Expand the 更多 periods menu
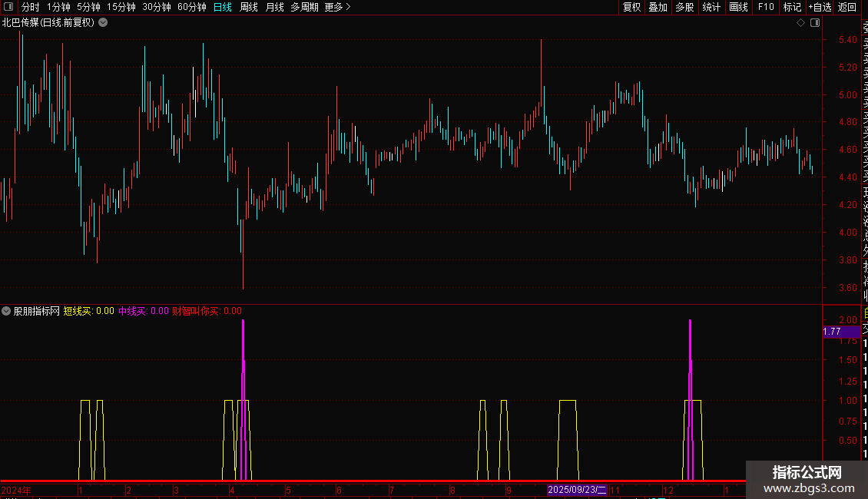The width and height of the screenshot is (868, 499). pos(338,7)
